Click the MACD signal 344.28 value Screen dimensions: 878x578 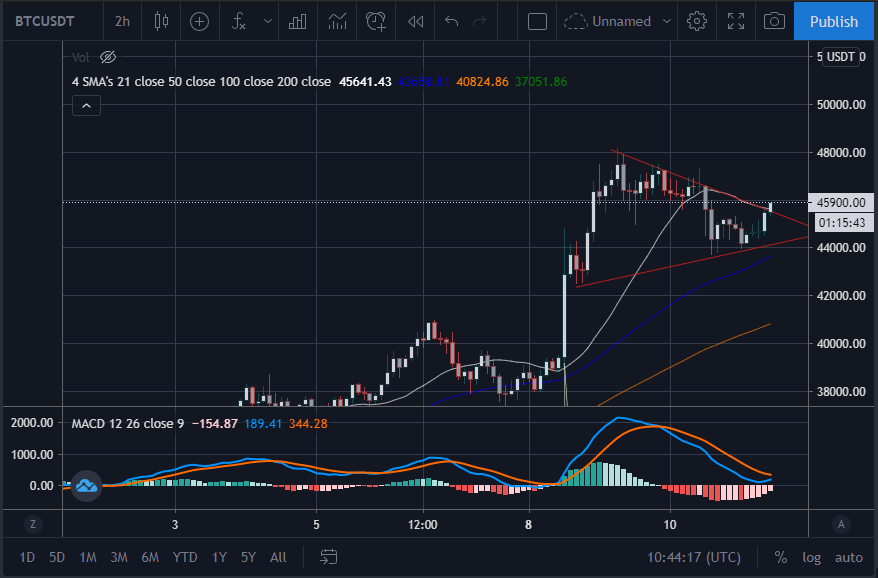(x=308, y=423)
